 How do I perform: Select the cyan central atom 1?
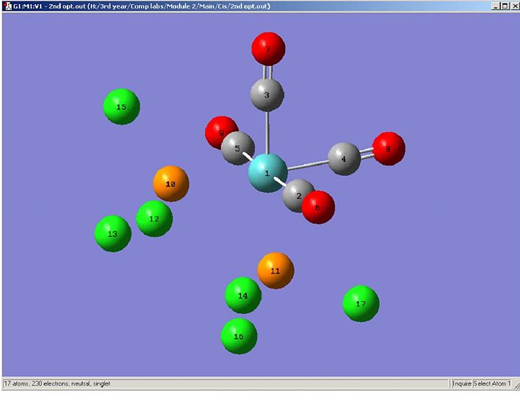(x=267, y=173)
